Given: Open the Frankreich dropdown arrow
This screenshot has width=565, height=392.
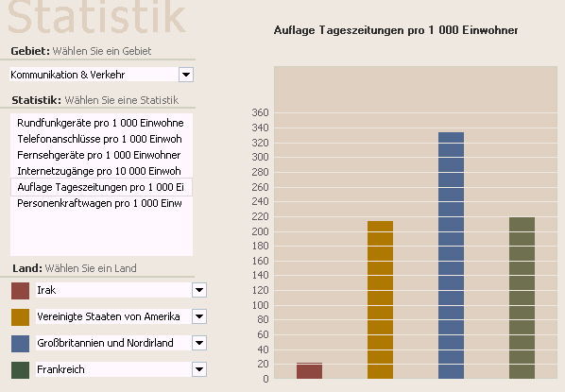Looking at the screenshot, I should 199,369.
